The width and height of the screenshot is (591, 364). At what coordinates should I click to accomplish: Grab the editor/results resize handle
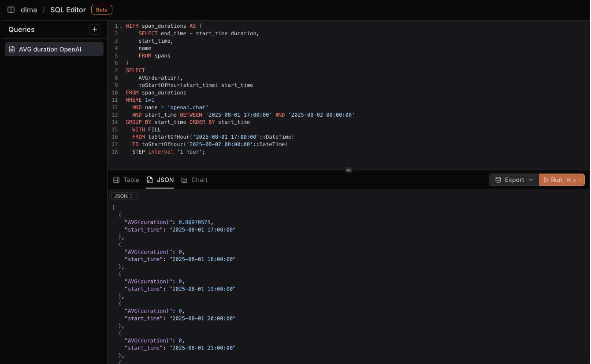349,170
